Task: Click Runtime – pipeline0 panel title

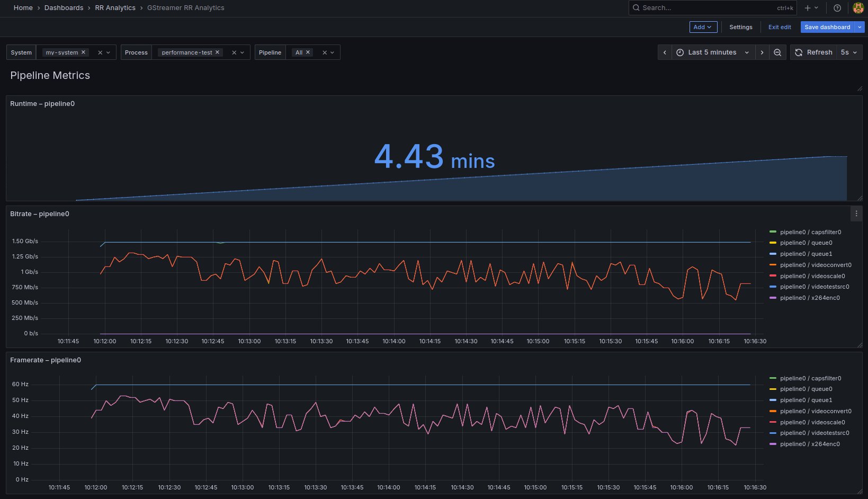Action: coord(42,104)
